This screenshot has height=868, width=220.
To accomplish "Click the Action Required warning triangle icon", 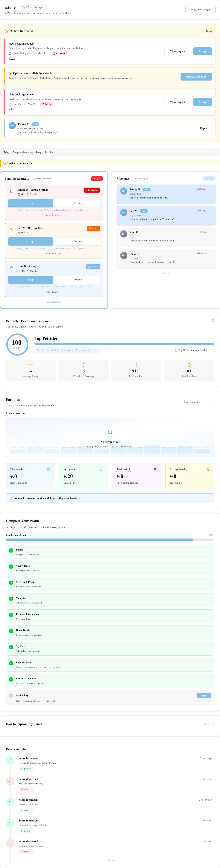I will (x=6, y=31).
